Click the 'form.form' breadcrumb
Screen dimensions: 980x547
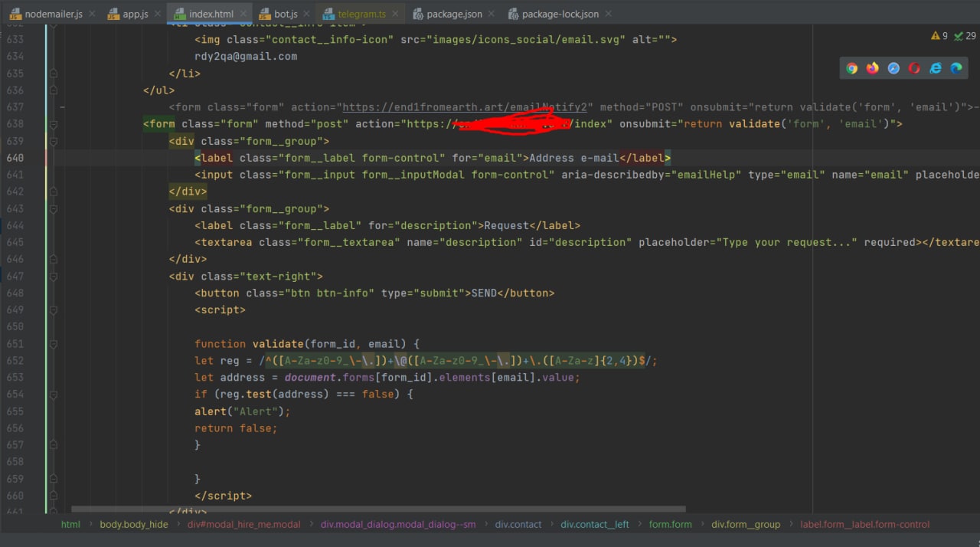point(670,525)
